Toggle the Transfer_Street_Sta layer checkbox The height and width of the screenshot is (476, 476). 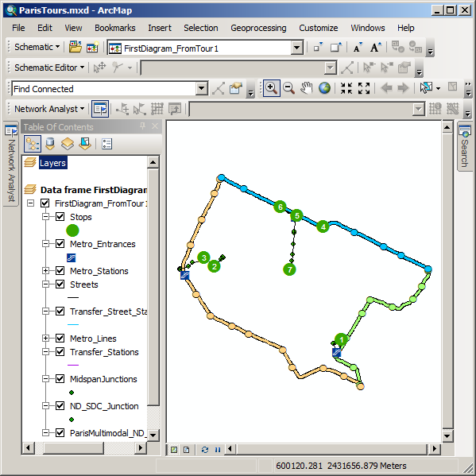pyautogui.click(x=60, y=312)
